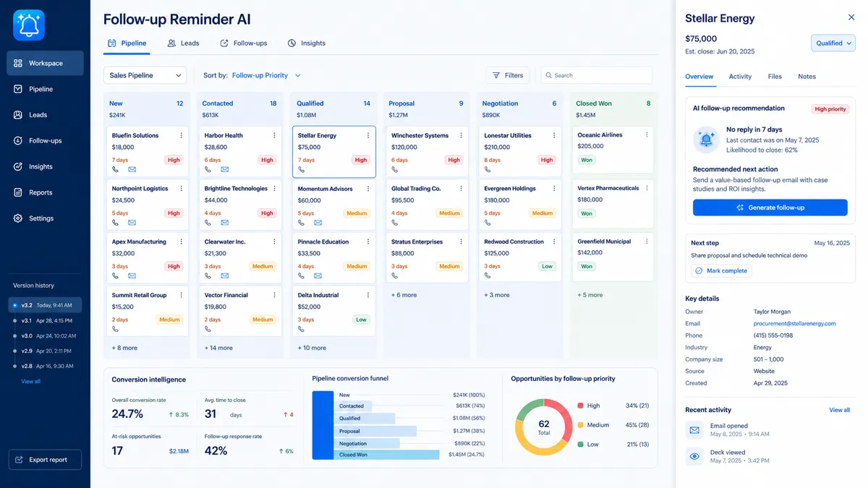Click email icon on Momentum Advisors card

point(319,223)
